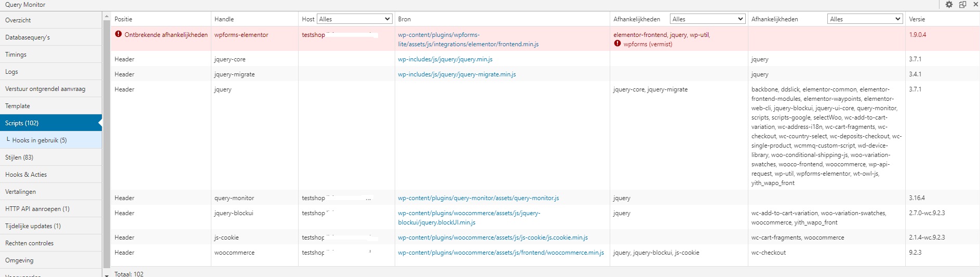This screenshot has width=980, height=277.
Task: Open the Hooks & Acties panel
Action: point(51,174)
